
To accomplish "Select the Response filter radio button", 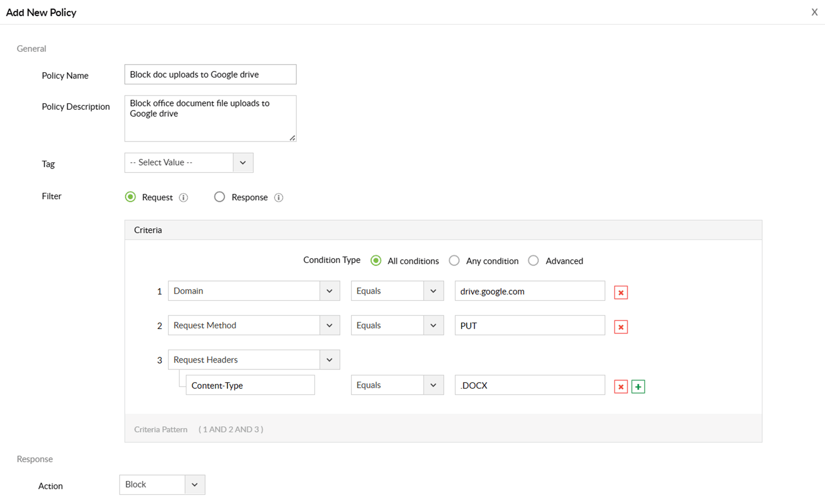I will tap(219, 197).
